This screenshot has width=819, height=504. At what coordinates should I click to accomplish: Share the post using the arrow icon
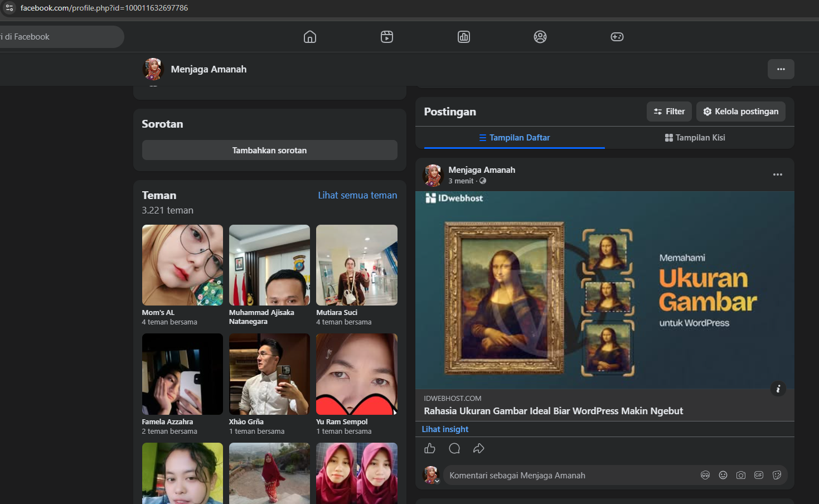pyautogui.click(x=479, y=448)
